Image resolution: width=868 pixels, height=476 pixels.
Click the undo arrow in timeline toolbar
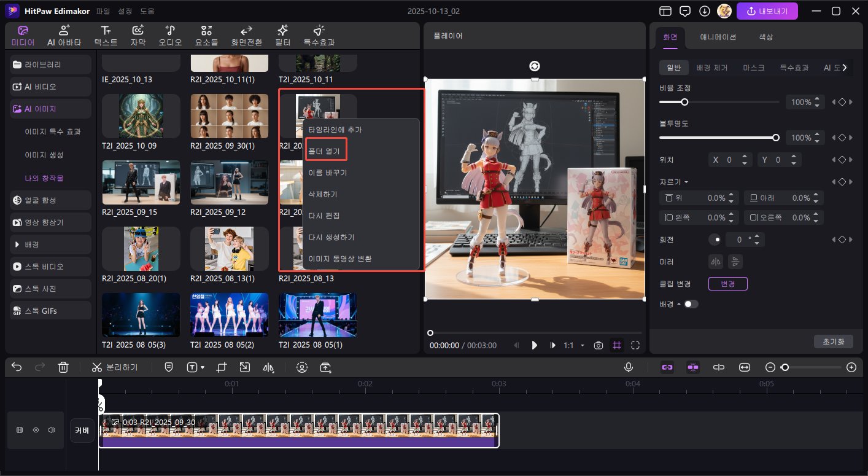coord(17,367)
